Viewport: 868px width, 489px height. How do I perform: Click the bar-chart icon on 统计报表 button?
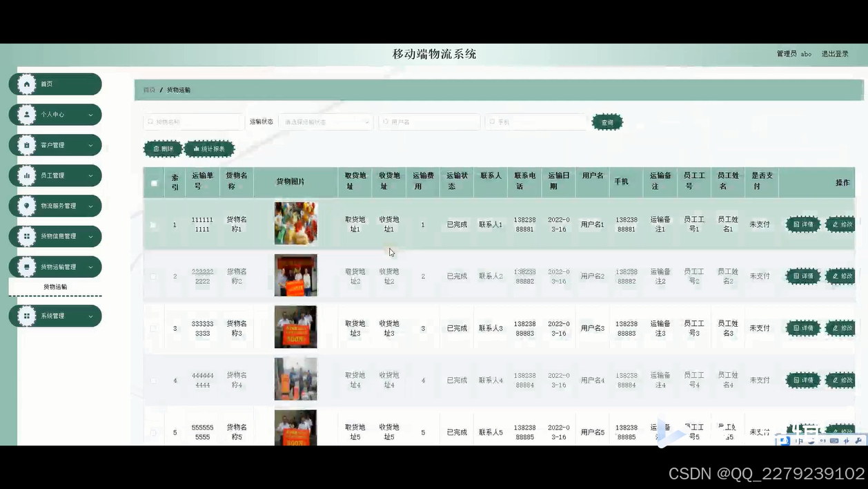(197, 148)
